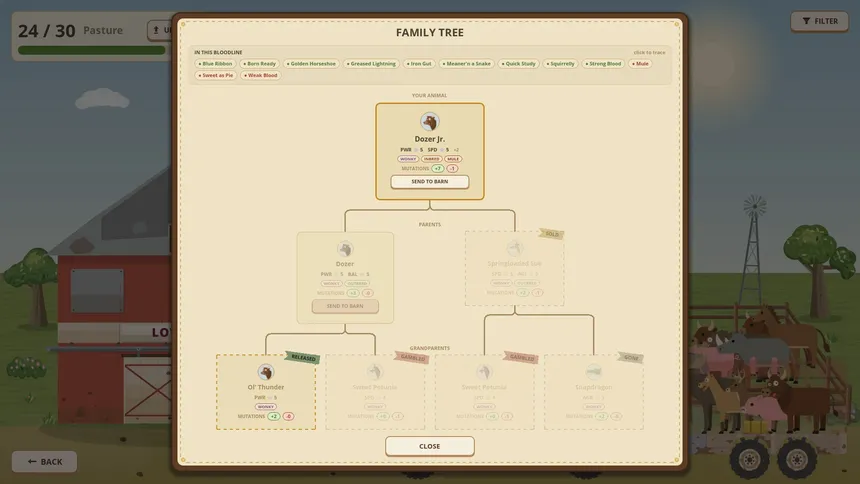860x484 pixels.
Task: Click the partly hidden button beside Pasture
Action: [x=160, y=30]
